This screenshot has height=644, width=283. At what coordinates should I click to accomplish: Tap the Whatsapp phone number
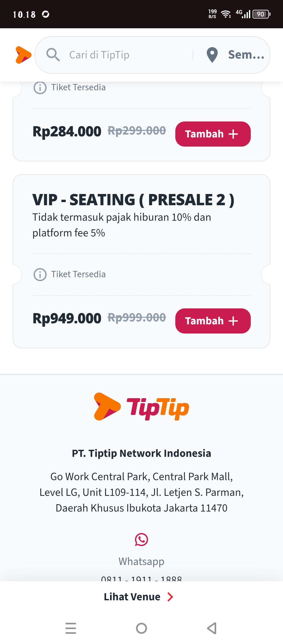click(x=141, y=578)
